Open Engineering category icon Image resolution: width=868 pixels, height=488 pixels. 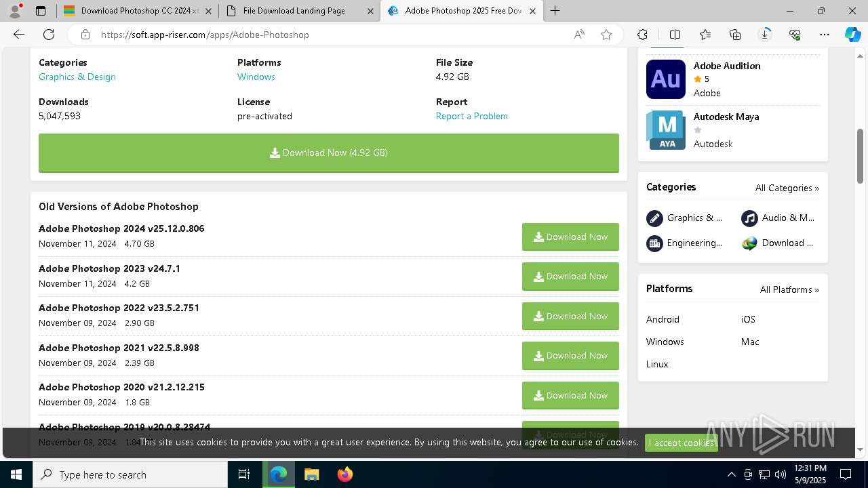point(654,243)
